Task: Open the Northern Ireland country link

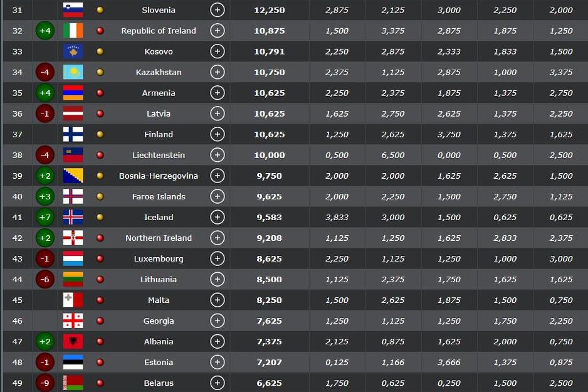Action: 159,238
